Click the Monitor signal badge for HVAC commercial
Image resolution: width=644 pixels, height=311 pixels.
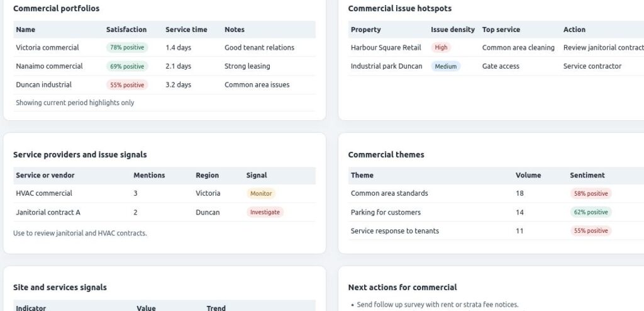[261, 194]
